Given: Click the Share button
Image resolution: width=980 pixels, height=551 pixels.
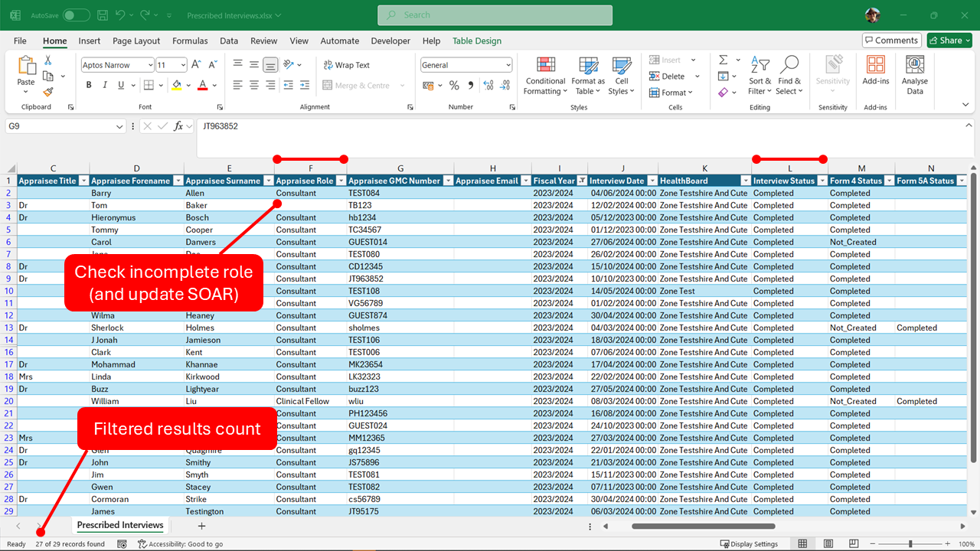Looking at the screenshot, I should [x=949, y=41].
